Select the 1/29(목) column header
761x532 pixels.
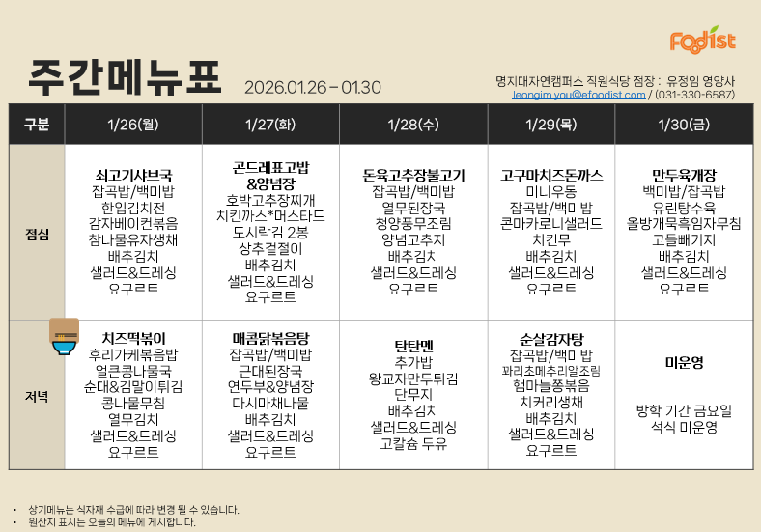550,124
